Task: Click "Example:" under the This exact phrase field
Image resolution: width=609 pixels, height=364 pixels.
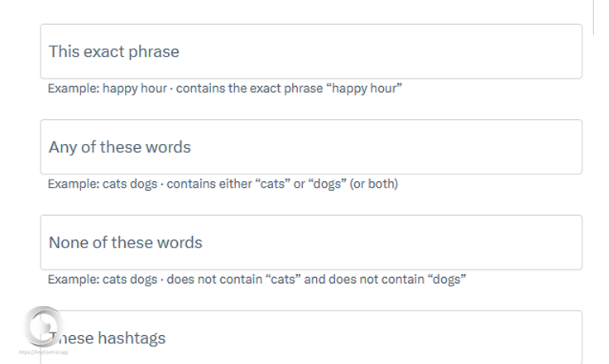Action: click(73, 88)
